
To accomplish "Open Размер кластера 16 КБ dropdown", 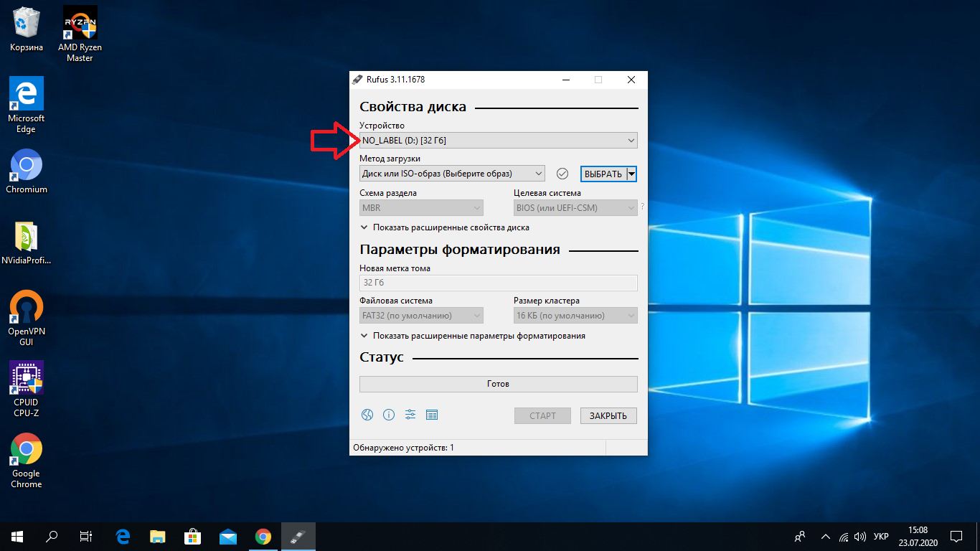I will pos(576,316).
